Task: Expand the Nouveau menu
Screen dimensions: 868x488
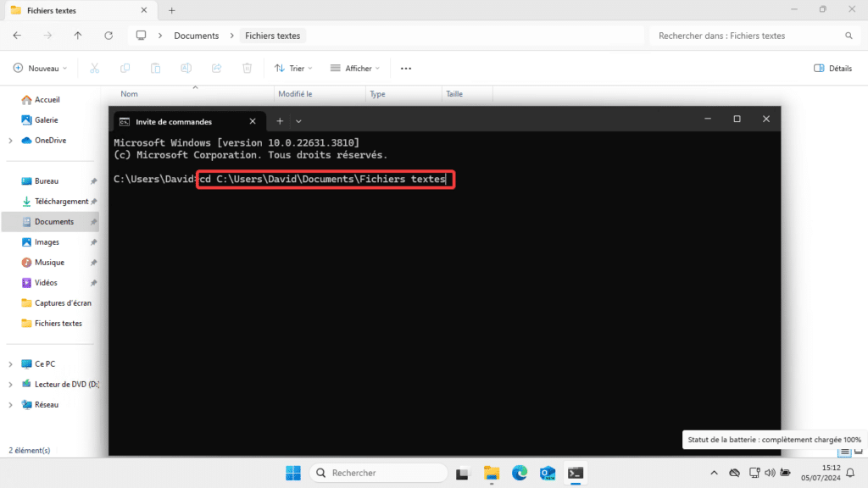Action: (39, 68)
